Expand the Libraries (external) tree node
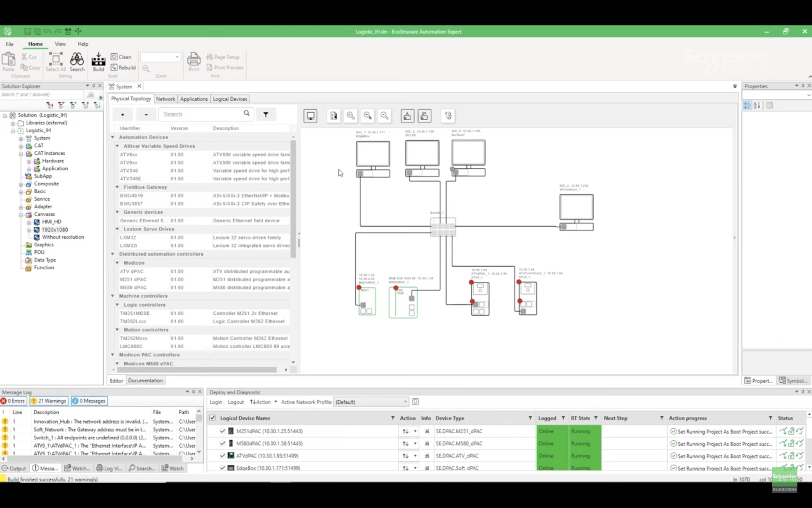Image resolution: width=812 pixels, height=508 pixels. 13,123
